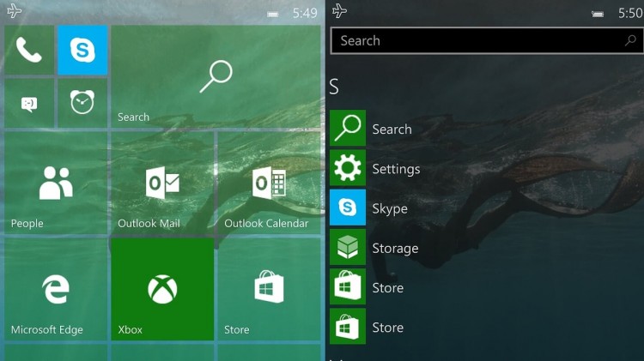This screenshot has height=361, width=644.
Task: Select the Skype text entry
Action: click(x=390, y=209)
